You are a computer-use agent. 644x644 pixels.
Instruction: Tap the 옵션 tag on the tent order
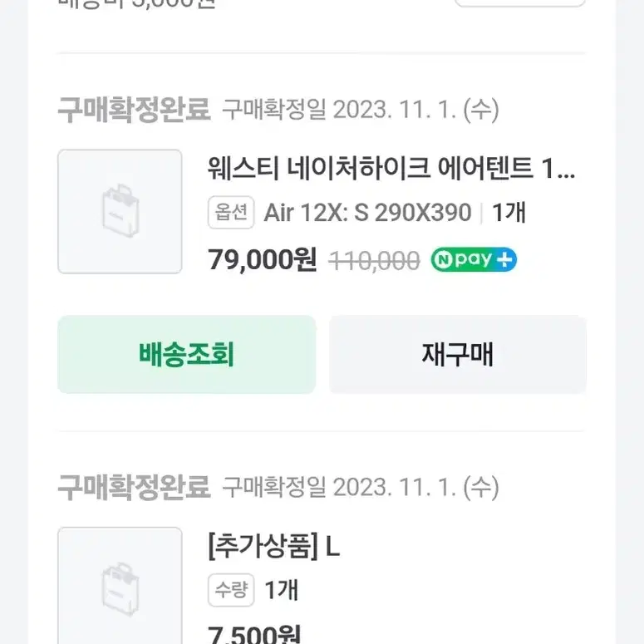pos(231,213)
